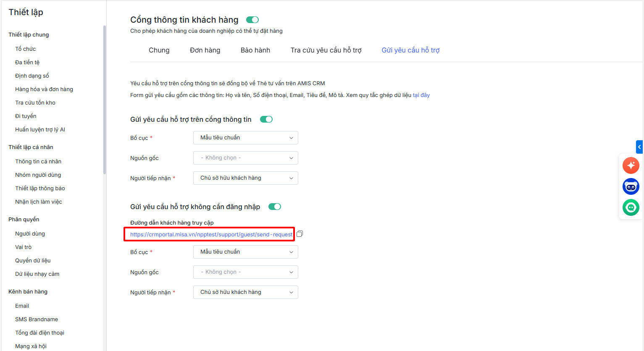Open Huấn luyện trợ lý AI settings
The image size is (644, 351).
(x=40, y=130)
